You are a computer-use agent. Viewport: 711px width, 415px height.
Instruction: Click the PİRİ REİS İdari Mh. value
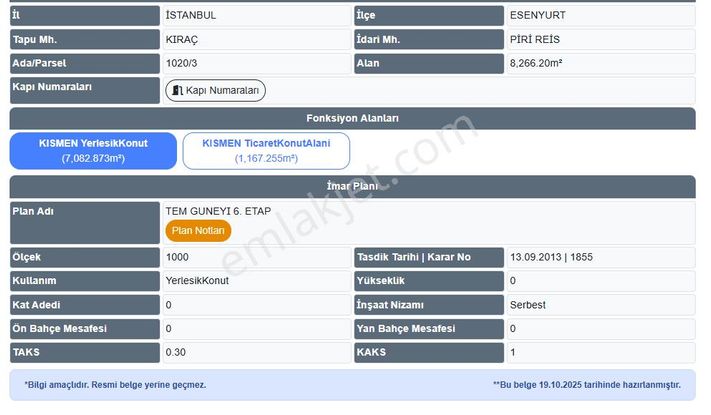(535, 40)
